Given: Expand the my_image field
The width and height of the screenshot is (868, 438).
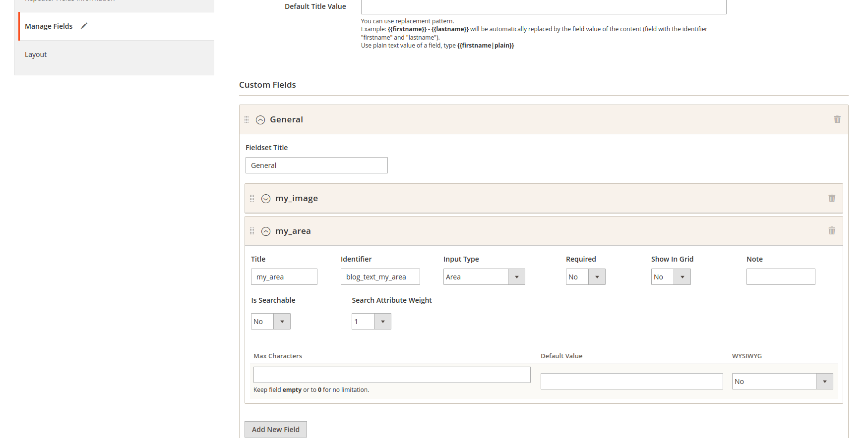Looking at the screenshot, I should coord(266,199).
